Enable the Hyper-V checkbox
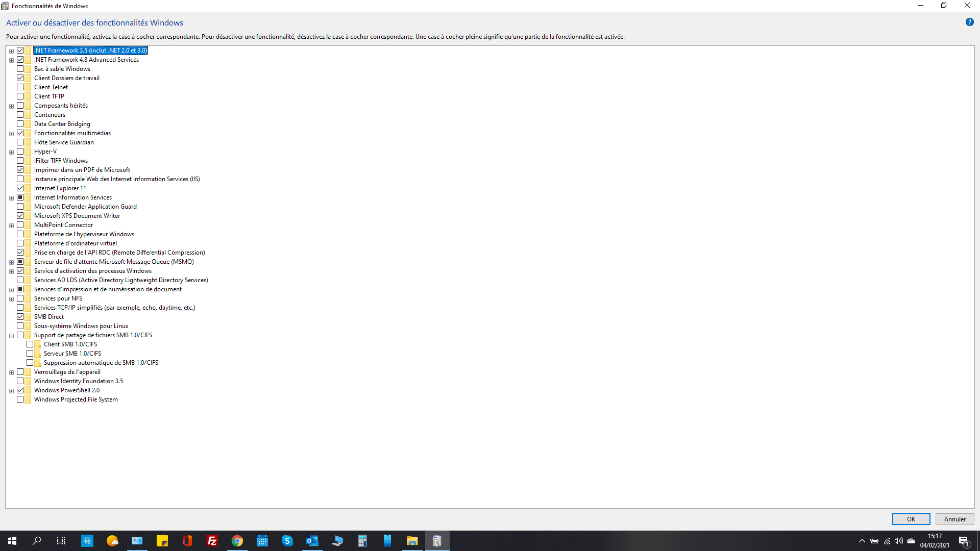 pos(20,152)
